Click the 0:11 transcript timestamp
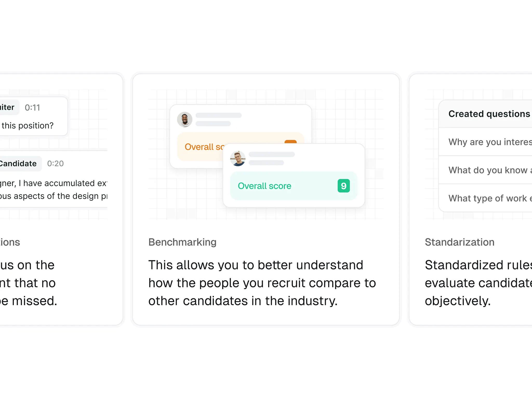The width and height of the screenshot is (532, 399). click(32, 108)
